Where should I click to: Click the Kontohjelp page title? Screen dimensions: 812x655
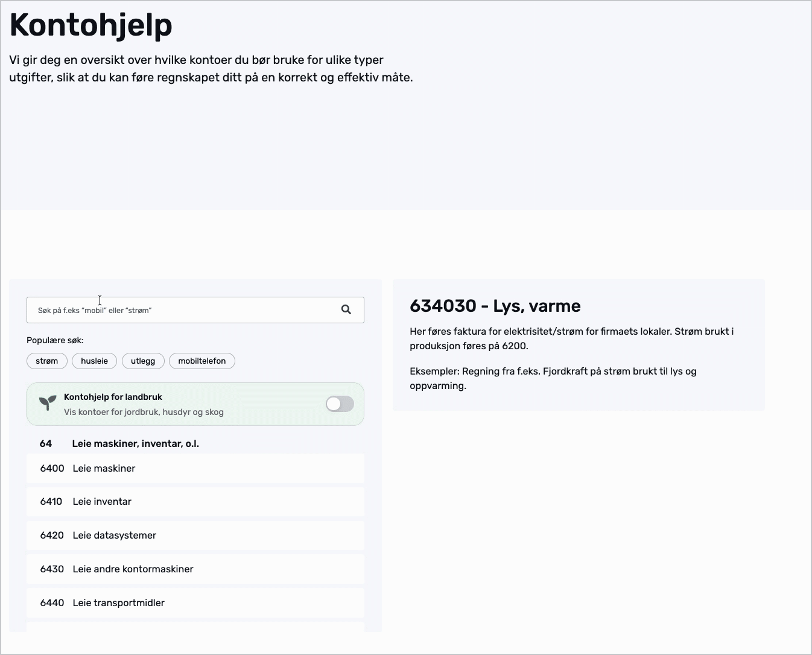91,25
